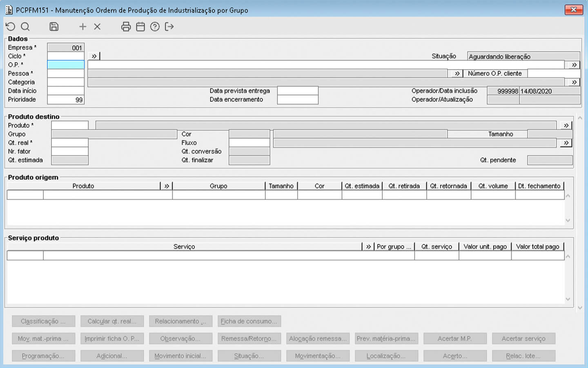Delete the record using the X toolbar icon
The width and height of the screenshot is (588, 368).
point(97,27)
